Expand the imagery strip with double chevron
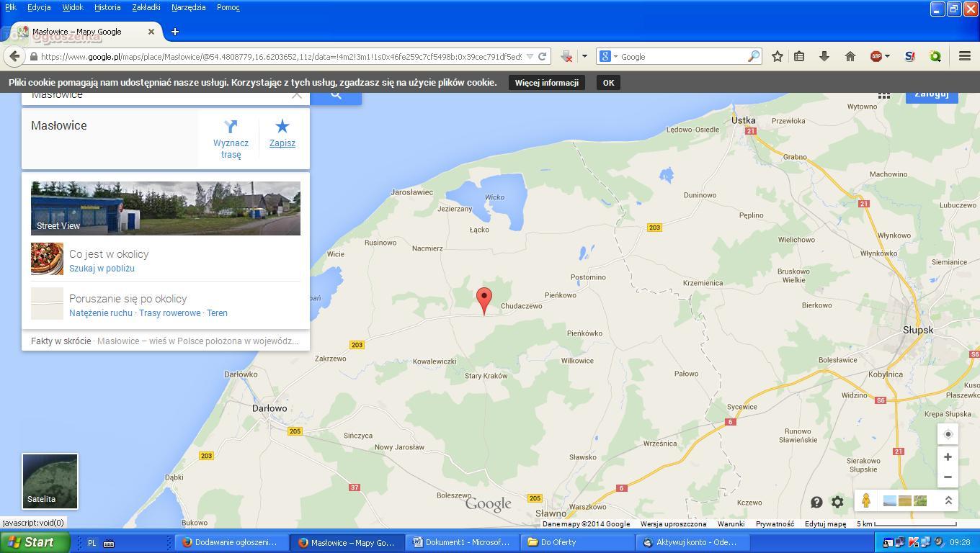980x553 pixels. pyautogui.click(x=948, y=500)
